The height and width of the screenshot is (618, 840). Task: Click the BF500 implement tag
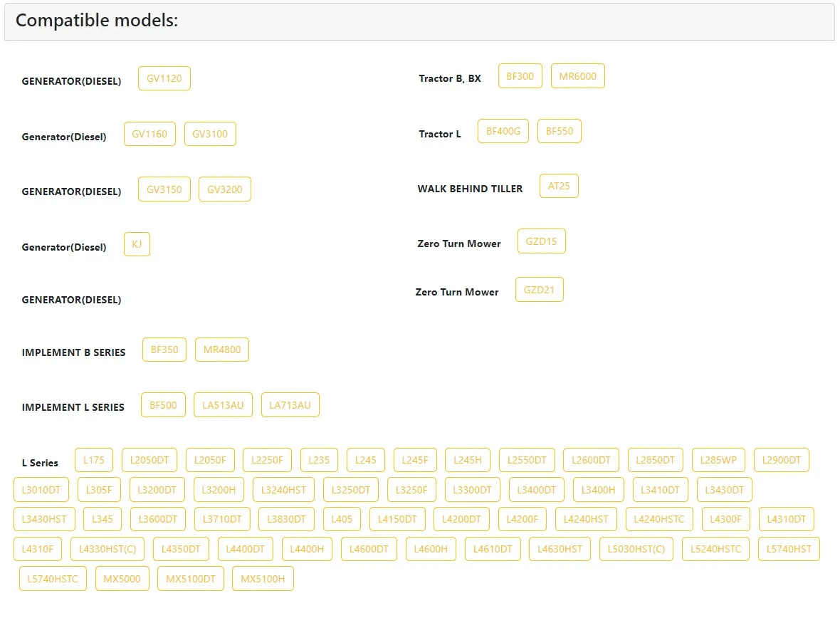163,405
